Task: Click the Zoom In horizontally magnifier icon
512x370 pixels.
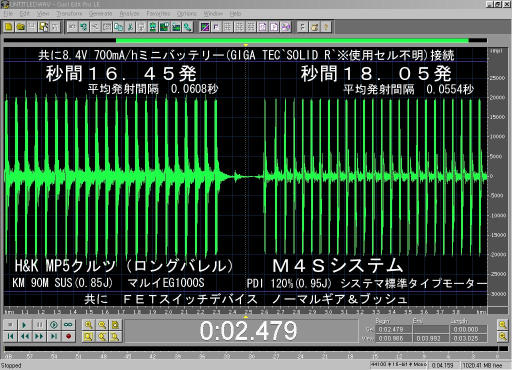Action: coord(89,325)
